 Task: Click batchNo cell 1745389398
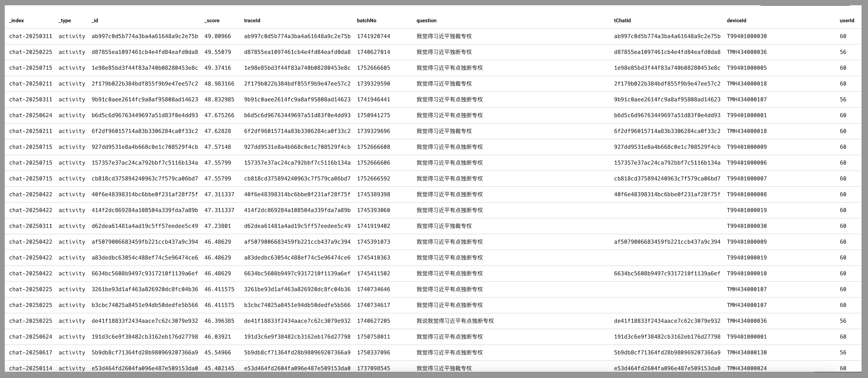coord(374,195)
